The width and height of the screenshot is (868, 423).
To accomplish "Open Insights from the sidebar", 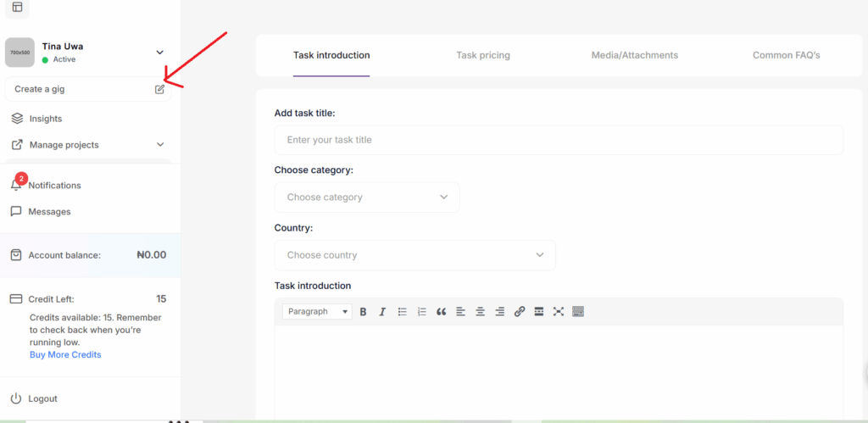I will (46, 119).
